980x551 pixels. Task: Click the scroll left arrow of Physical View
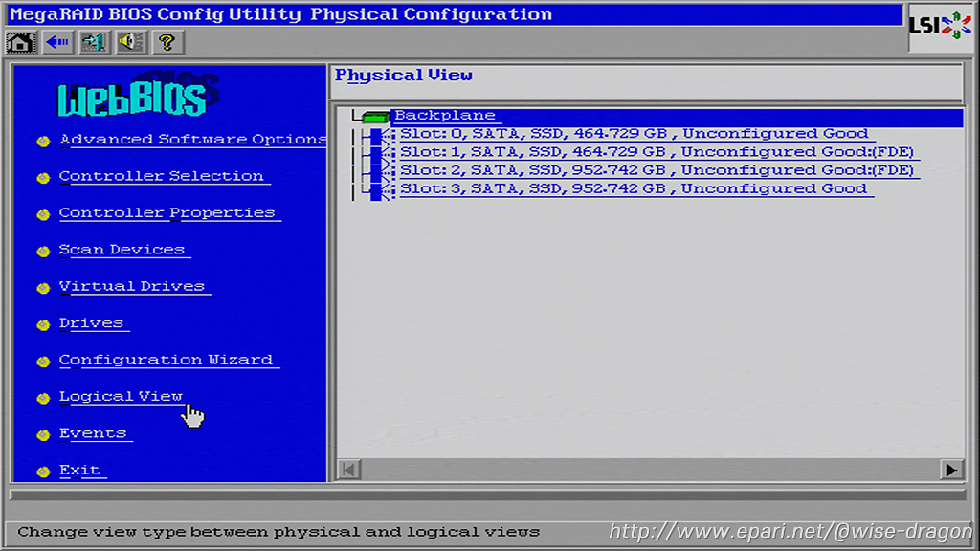click(349, 469)
